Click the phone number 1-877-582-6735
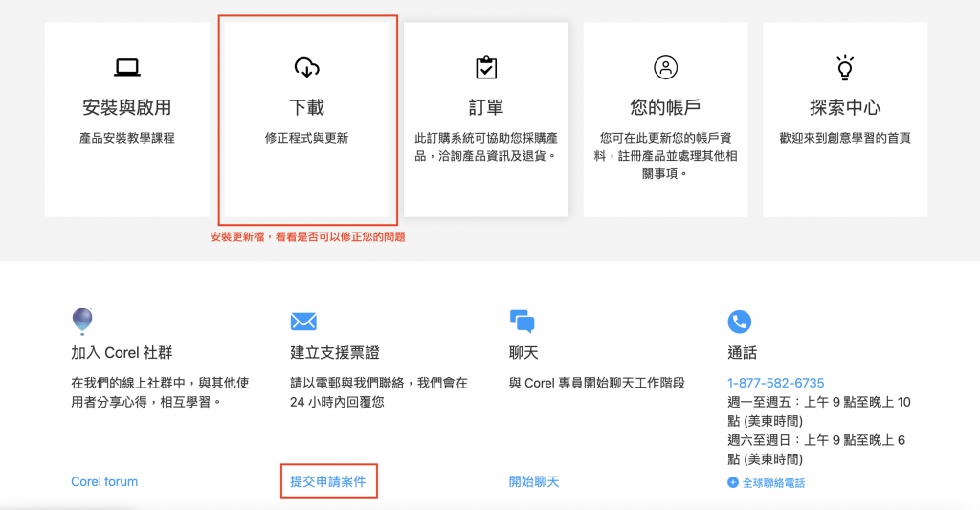980x510 pixels. 775,383
